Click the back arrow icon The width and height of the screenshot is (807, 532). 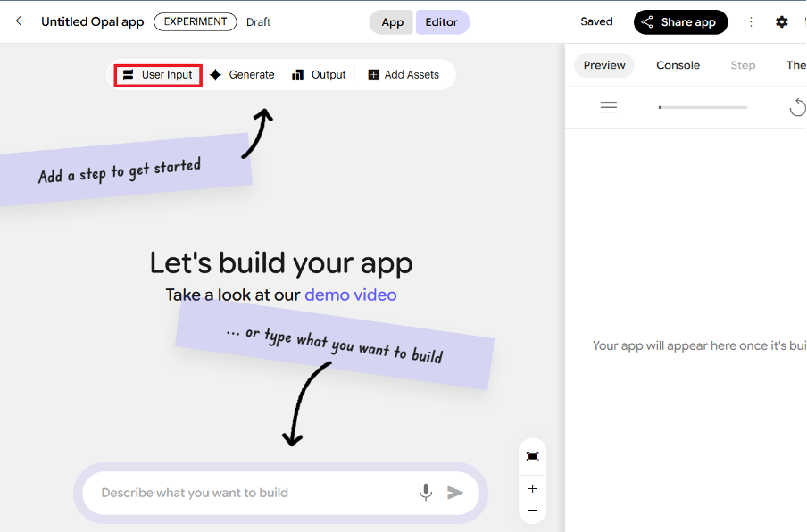(21, 21)
